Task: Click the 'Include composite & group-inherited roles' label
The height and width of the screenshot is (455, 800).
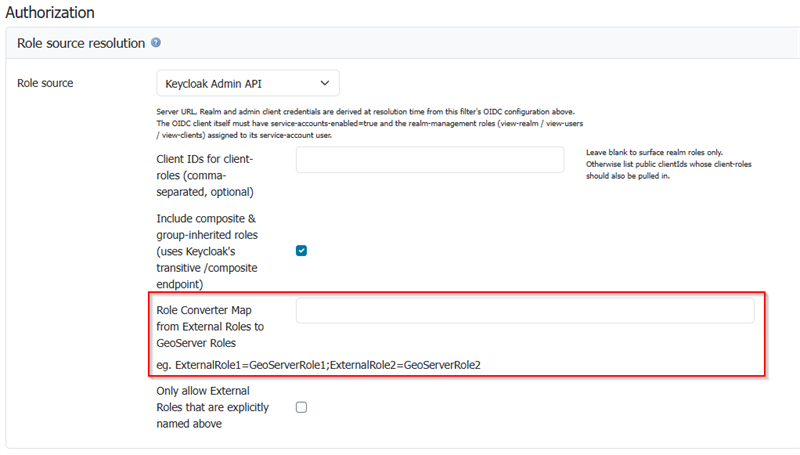Action: pyautogui.click(x=207, y=251)
